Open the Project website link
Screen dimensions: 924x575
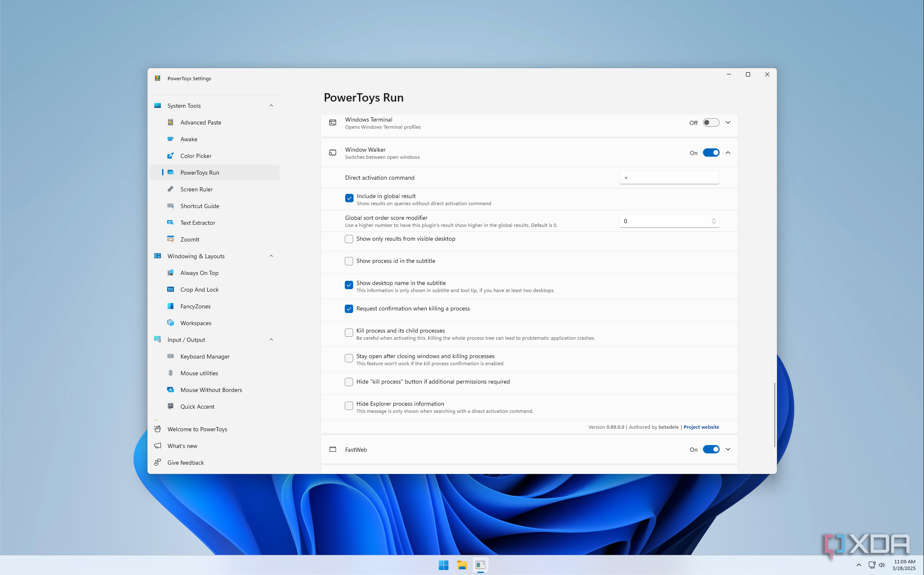click(701, 427)
